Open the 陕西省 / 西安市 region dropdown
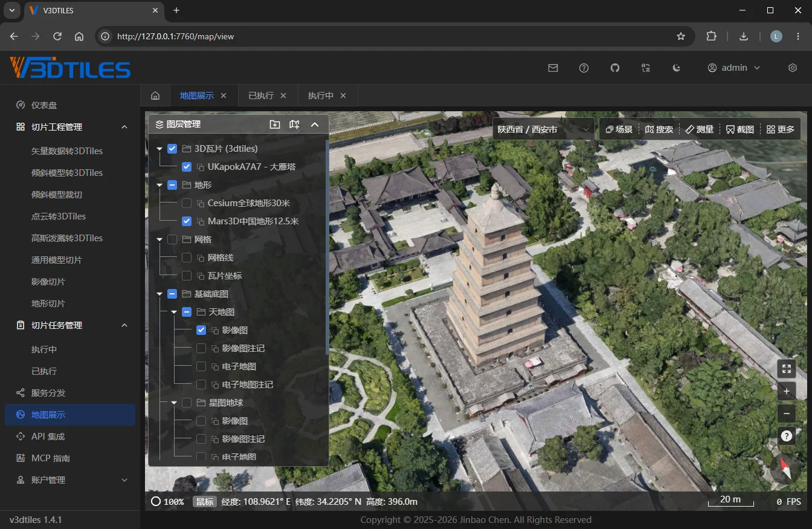This screenshot has width=812, height=529. click(544, 129)
